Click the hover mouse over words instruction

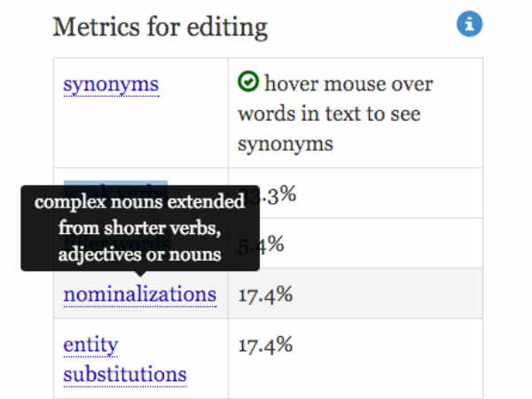[x=335, y=113]
